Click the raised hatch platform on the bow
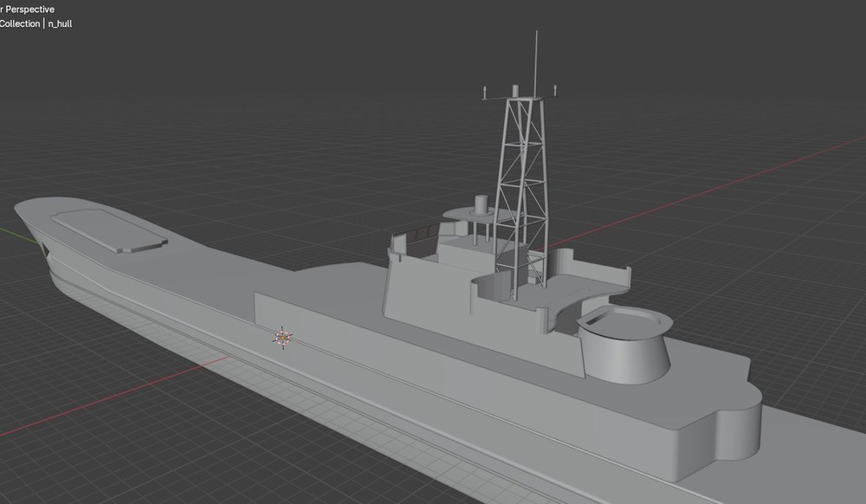 109,230
